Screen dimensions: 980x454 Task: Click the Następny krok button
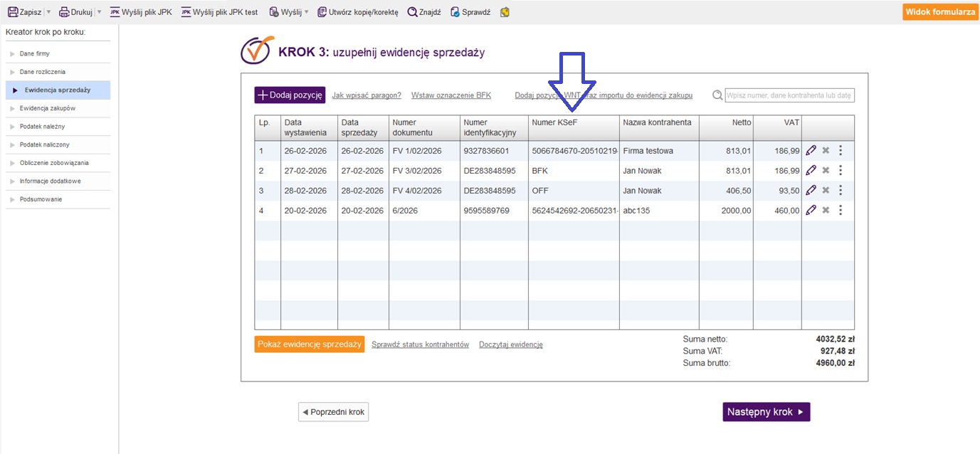[766, 412]
